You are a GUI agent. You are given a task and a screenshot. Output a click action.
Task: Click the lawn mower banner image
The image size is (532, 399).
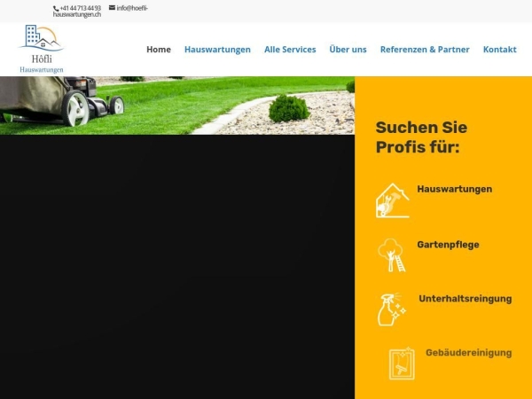pyautogui.click(x=177, y=105)
